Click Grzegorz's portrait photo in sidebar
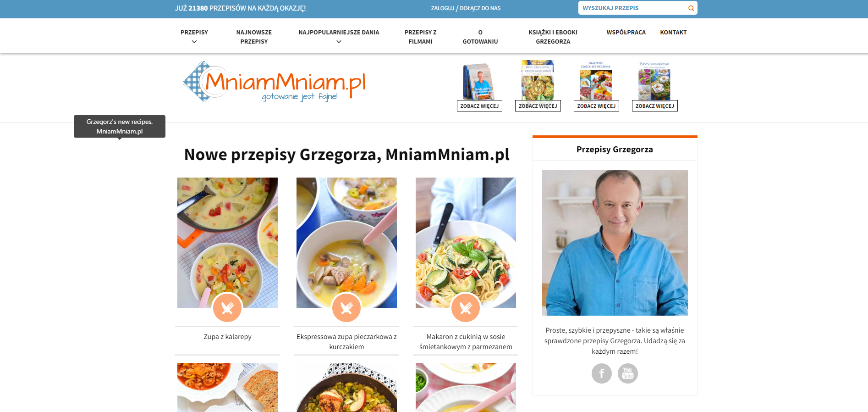This screenshot has width=868, height=412. (615, 243)
